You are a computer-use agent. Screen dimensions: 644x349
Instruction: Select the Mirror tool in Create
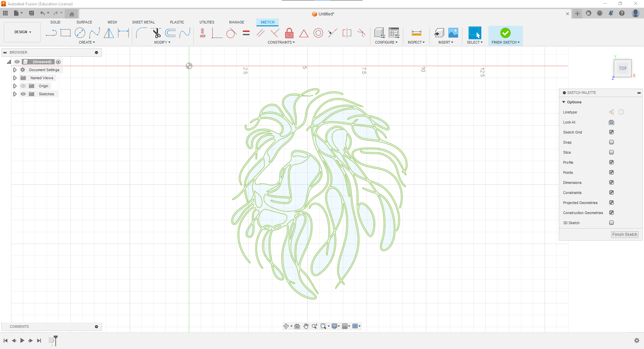tap(109, 33)
